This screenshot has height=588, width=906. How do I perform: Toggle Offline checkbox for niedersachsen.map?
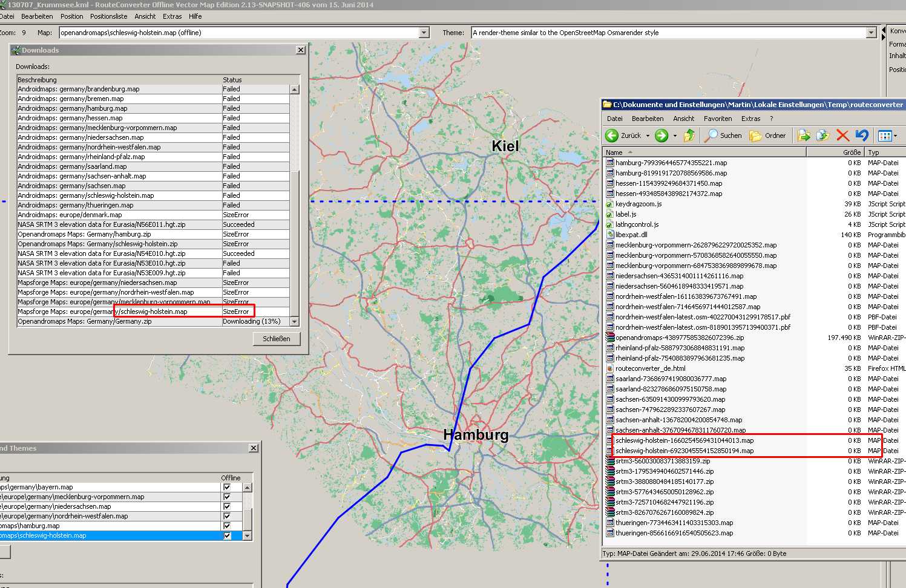click(227, 506)
